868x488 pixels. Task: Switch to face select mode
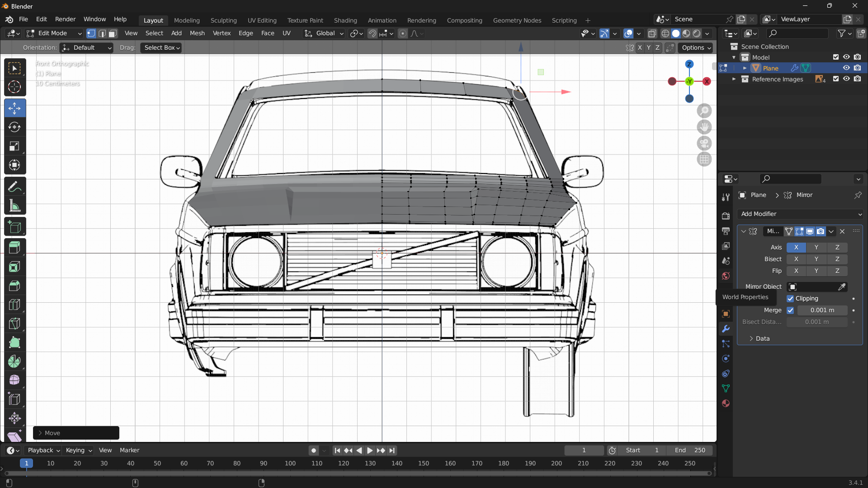[x=113, y=33]
